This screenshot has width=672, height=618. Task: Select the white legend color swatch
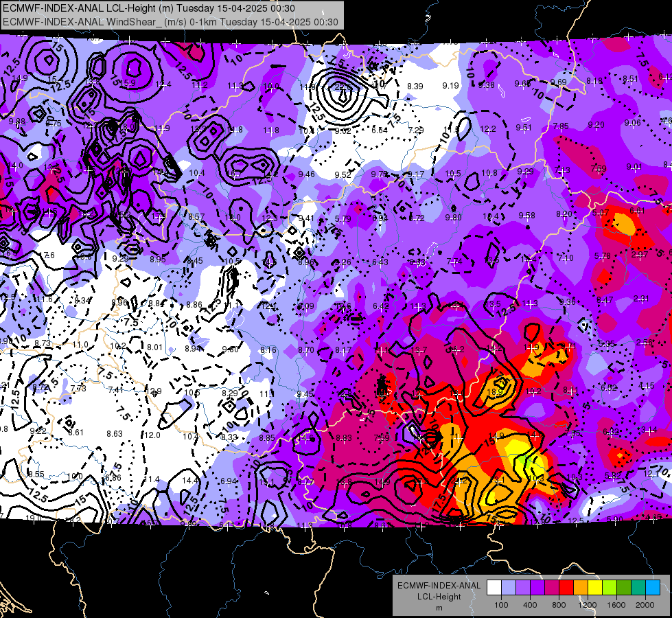[494, 588]
